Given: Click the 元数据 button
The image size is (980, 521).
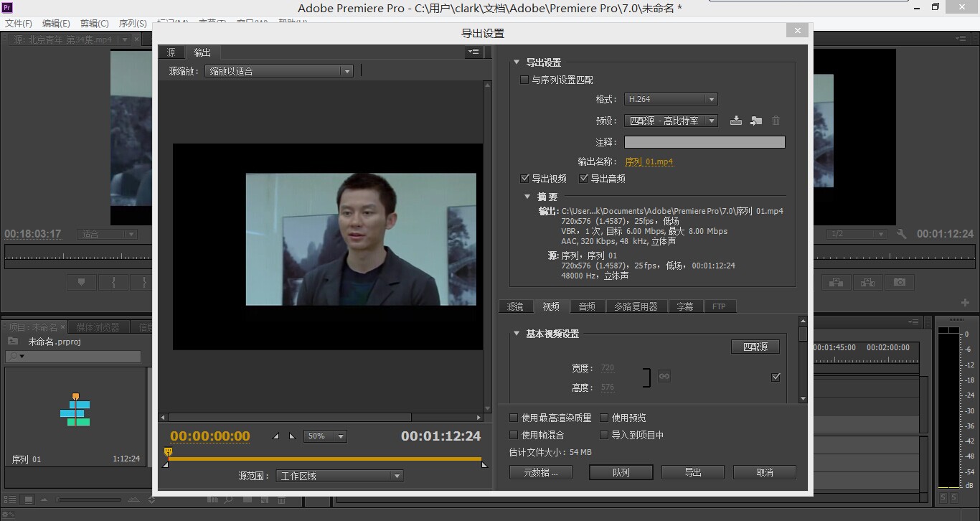Looking at the screenshot, I should [542, 472].
